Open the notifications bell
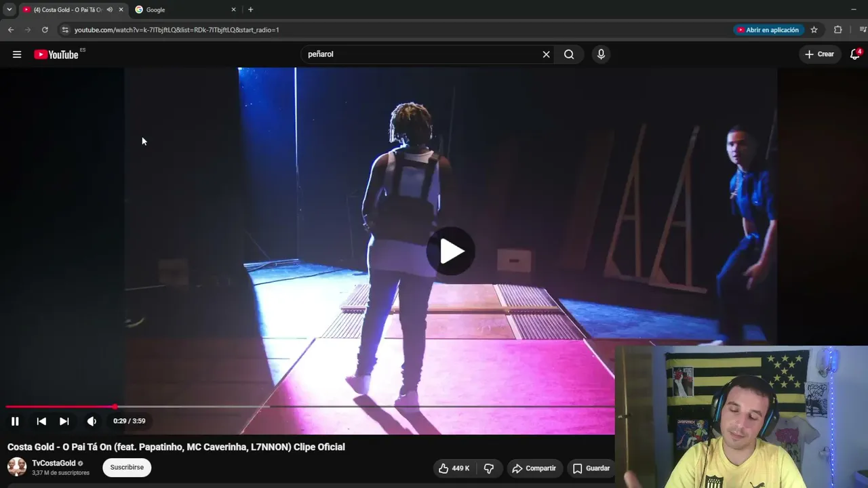The height and width of the screenshot is (488, 868). coord(855,54)
